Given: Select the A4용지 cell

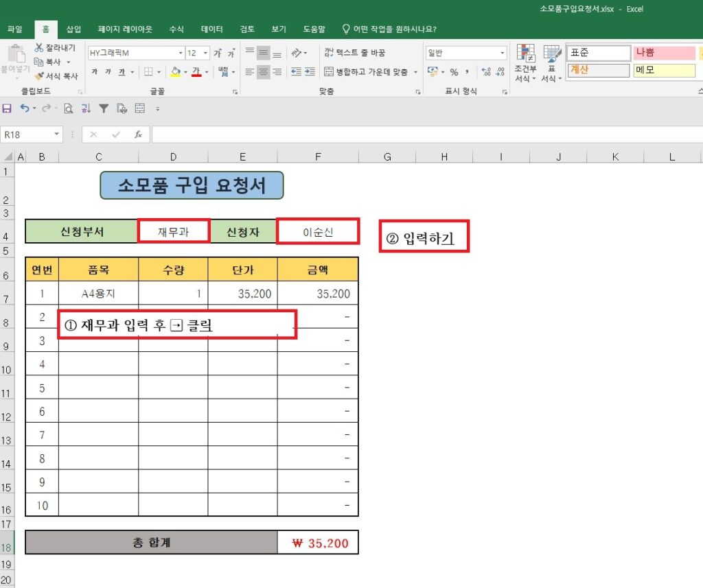Looking at the screenshot, I should click(98, 294).
